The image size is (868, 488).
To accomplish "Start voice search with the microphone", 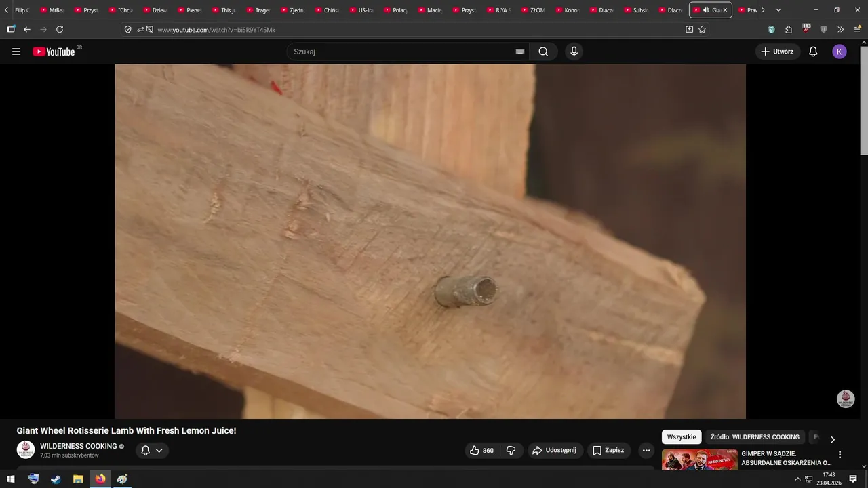I will coord(574,52).
